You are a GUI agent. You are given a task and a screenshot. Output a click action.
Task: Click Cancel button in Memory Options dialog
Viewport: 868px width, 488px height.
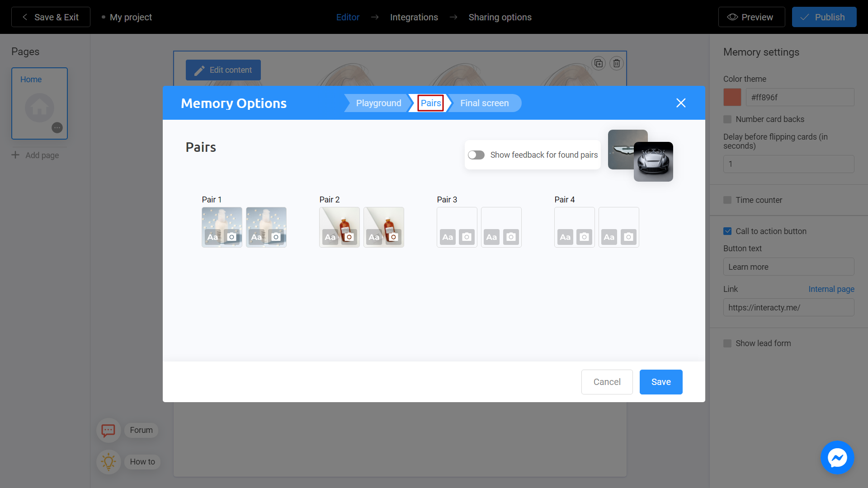tap(607, 381)
